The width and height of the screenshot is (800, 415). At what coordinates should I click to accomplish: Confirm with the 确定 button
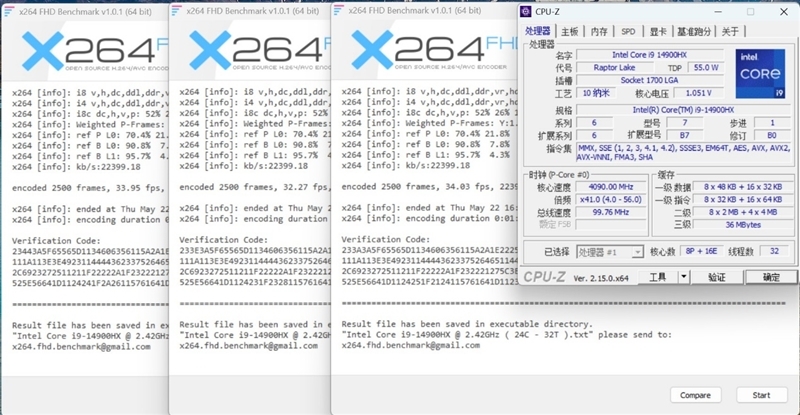coord(770,277)
